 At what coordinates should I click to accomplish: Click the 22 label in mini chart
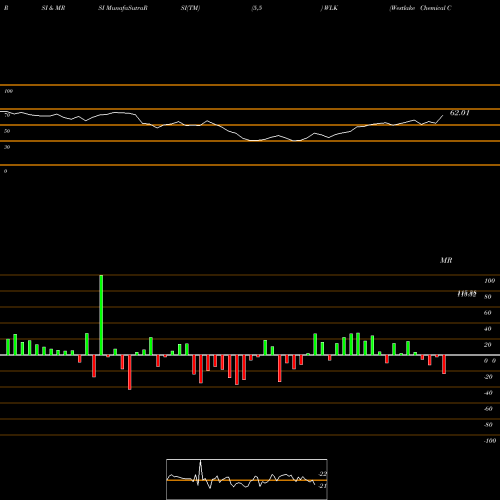pyautogui.click(x=323, y=474)
